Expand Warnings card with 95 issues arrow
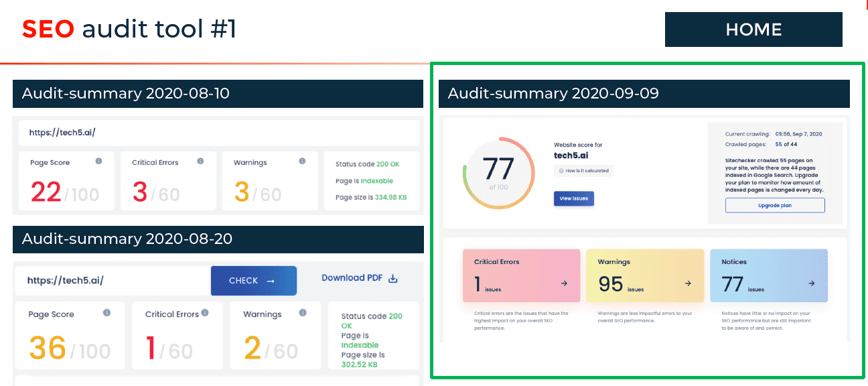Viewport: 868px width, 386px height. coord(688,283)
